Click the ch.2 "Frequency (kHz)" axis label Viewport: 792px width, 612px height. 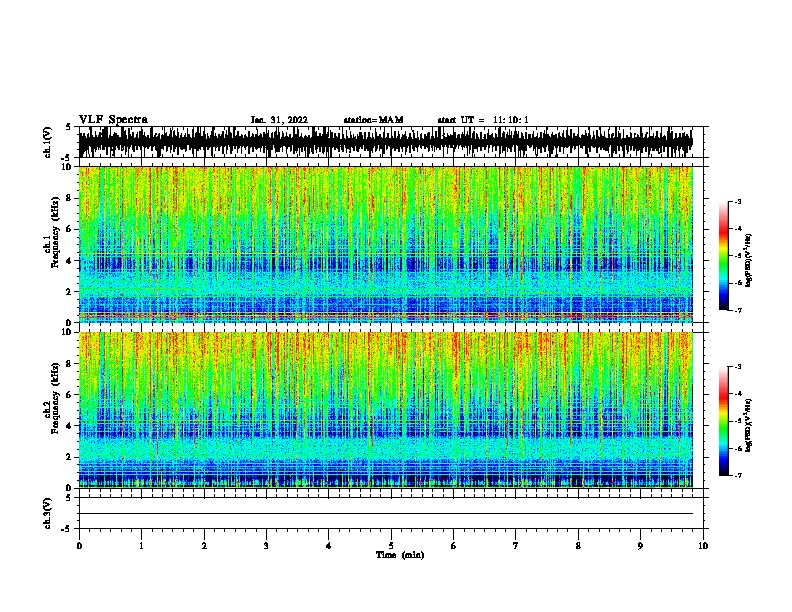pyautogui.click(x=55, y=398)
